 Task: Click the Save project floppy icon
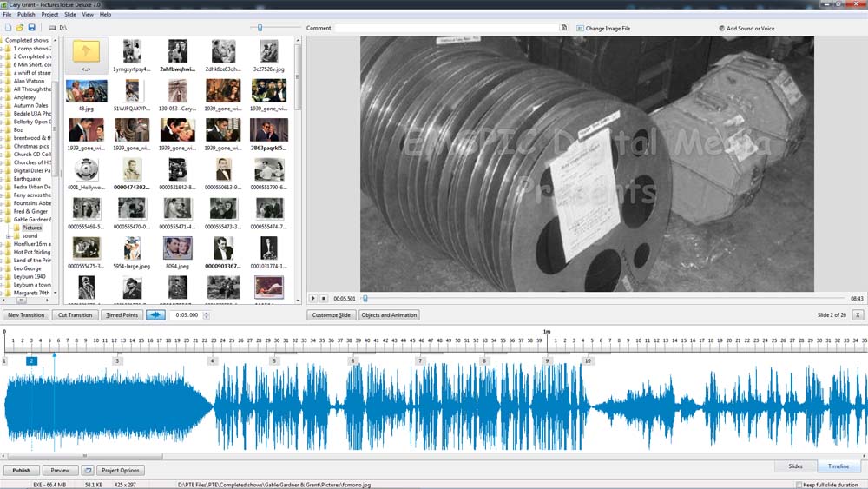(x=31, y=28)
